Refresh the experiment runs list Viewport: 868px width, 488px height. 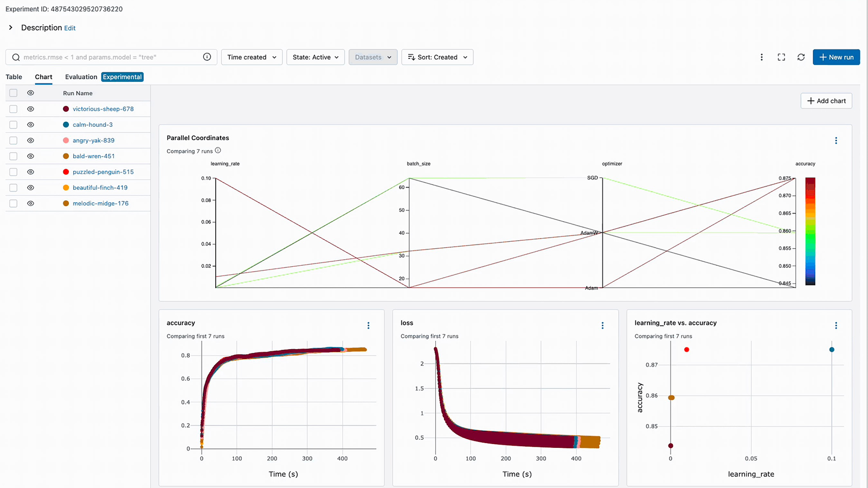pos(801,57)
